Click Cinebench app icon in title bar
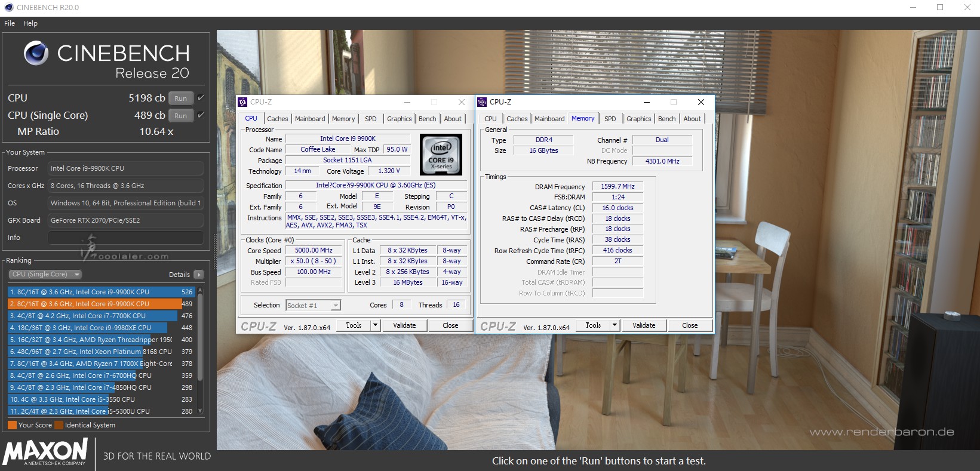 8,7
